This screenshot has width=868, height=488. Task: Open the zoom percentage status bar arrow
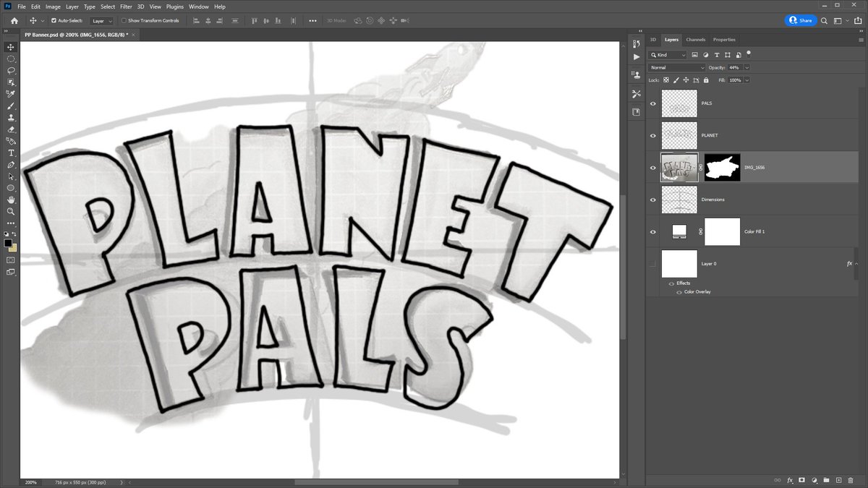pos(121,481)
